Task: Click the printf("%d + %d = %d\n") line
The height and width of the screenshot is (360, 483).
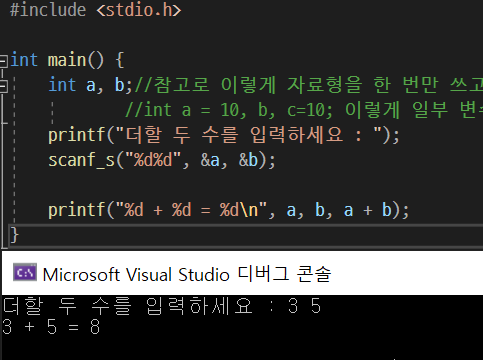Action: pyautogui.click(x=228, y=210)
